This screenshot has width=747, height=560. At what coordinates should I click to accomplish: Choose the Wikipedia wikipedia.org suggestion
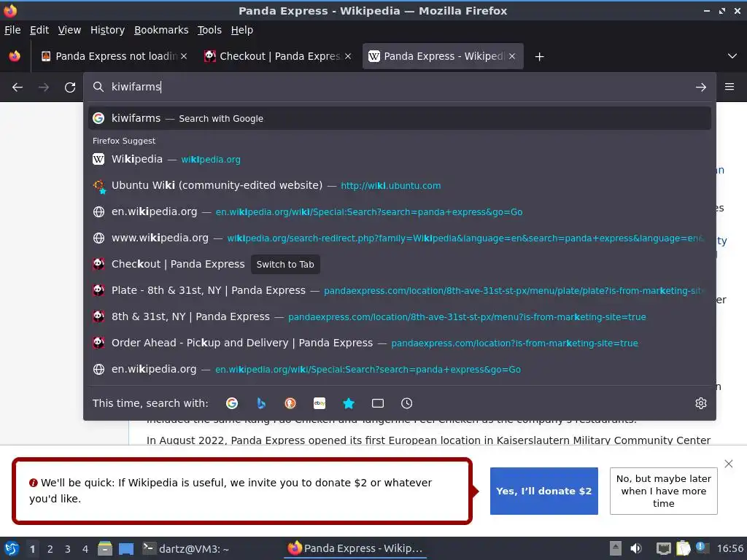pos(400,159)
